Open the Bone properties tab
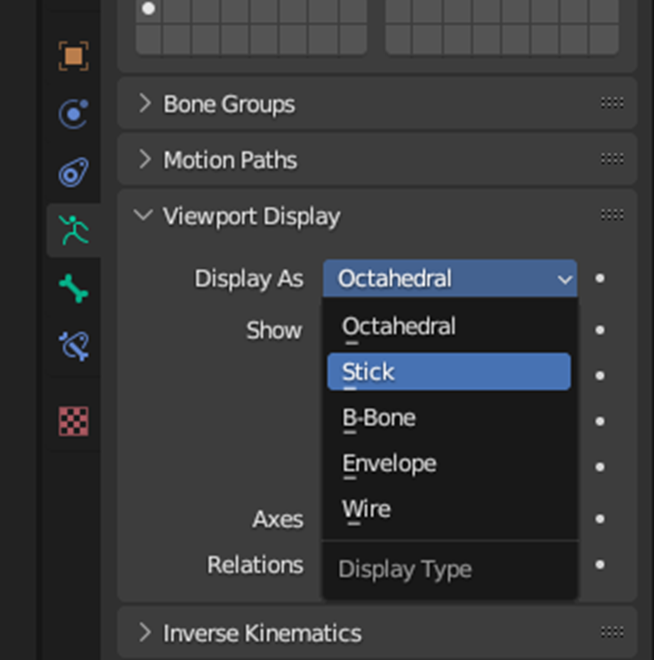Image resolution: width=654 pixels, height=660 pixels. click(73, 289)
